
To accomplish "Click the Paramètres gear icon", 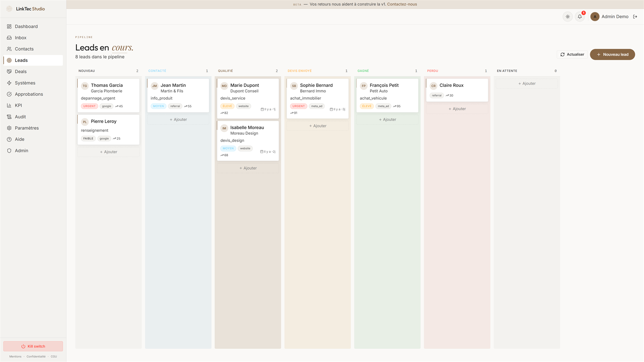I will click(x=9, y=128).
